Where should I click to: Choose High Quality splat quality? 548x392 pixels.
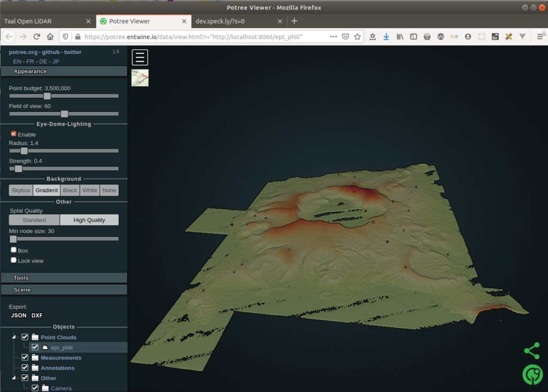[x=89, y=220]
